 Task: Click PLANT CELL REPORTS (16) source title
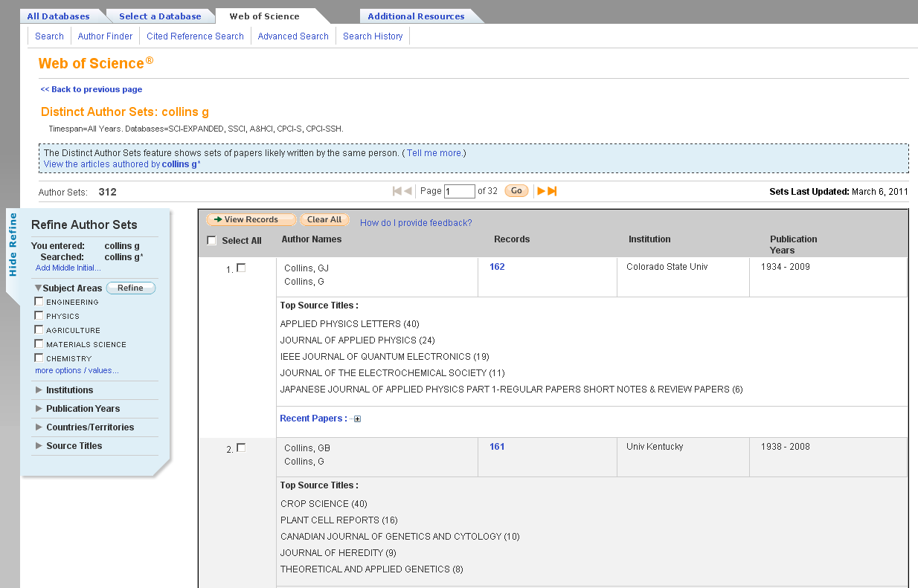coord(339,520)
